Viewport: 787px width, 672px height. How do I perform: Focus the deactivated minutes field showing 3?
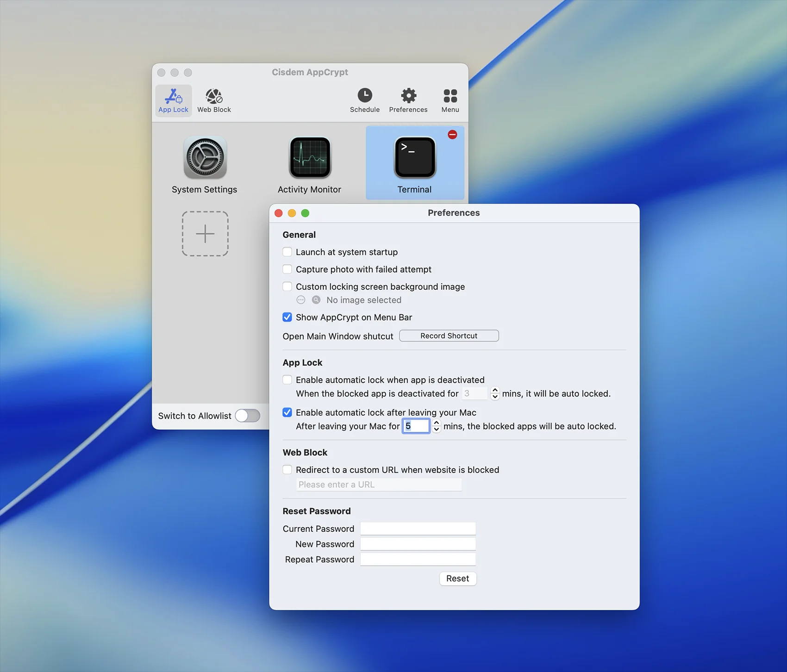[x=475, y=393]
